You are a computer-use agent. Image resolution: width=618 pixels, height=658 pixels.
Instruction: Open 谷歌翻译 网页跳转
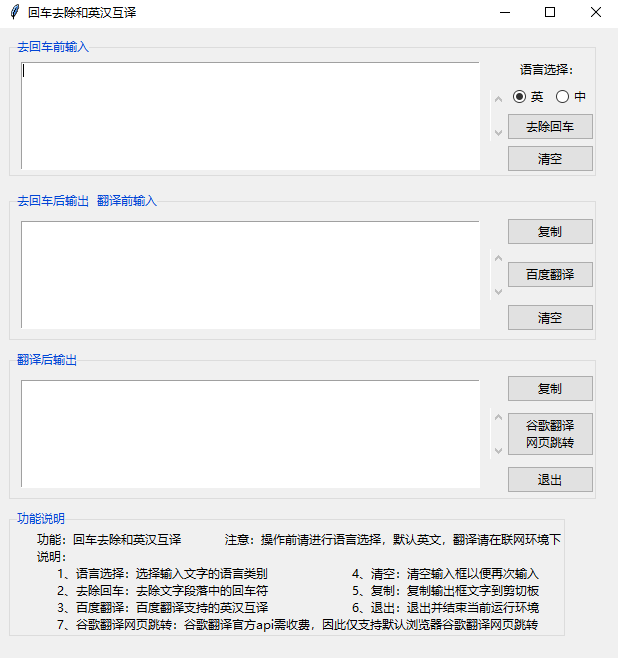550,434
